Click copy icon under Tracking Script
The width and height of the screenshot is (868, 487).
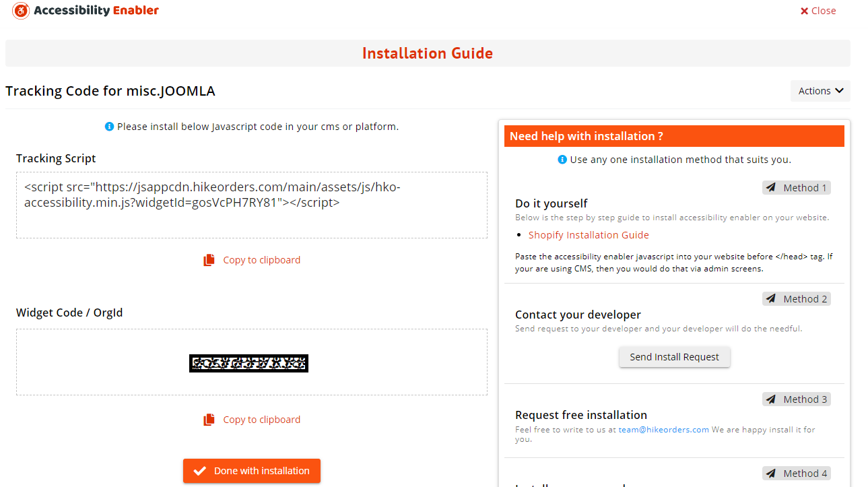pos(209,260)
